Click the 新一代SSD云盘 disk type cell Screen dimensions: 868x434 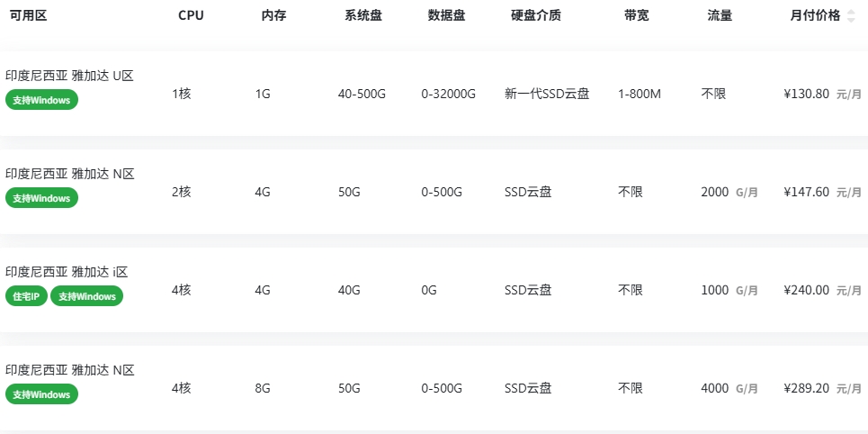tap(547, 94)
